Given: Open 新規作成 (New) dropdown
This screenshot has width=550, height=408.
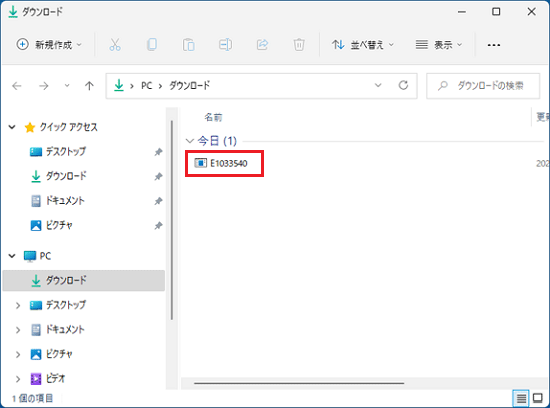Looking at the screenshot, I should coord(49,45).
